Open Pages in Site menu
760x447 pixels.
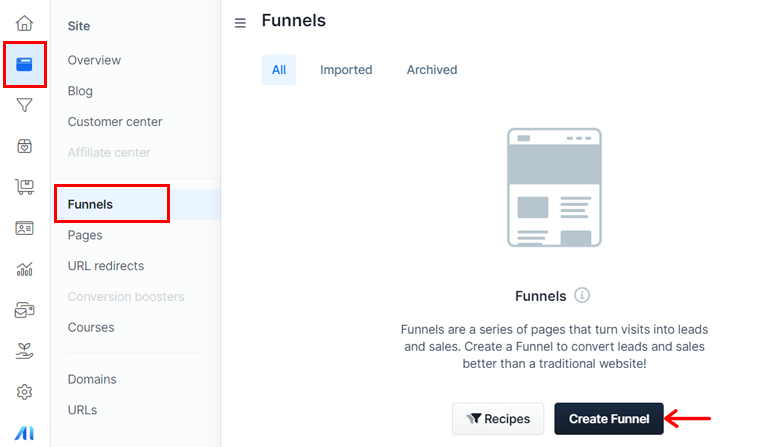85,235
